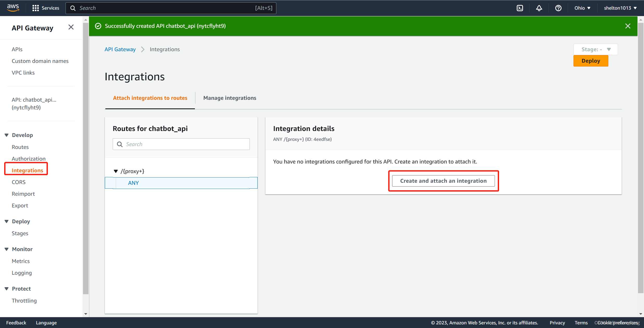Open the notifications bell
The image size is (644, 328).
click(539, 8)
